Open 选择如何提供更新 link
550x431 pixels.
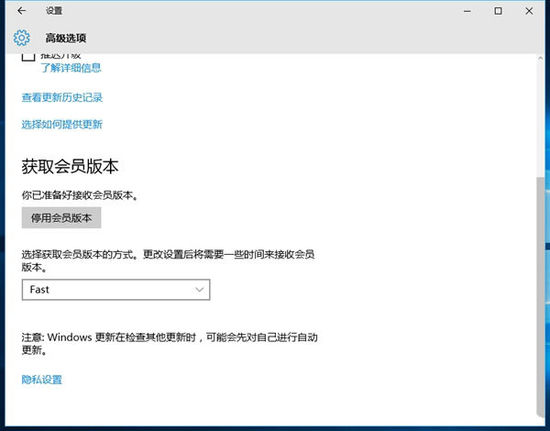coord(62,124)
